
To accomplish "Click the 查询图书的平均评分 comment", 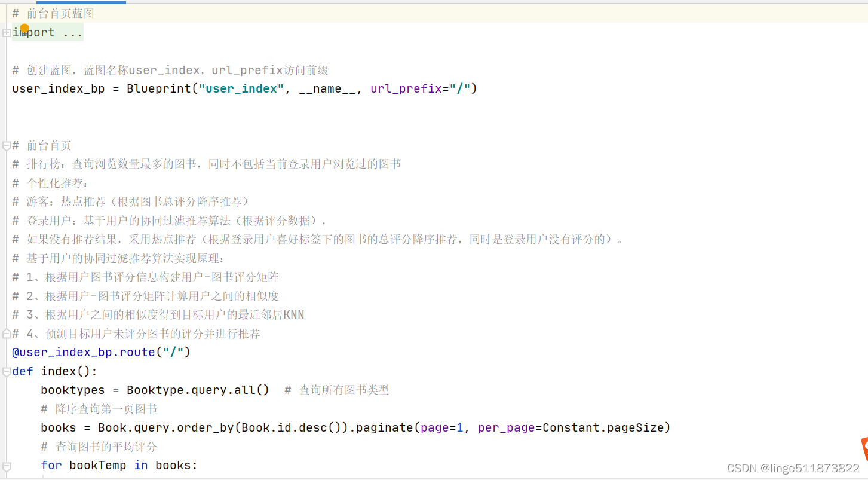I will (99, 447).
